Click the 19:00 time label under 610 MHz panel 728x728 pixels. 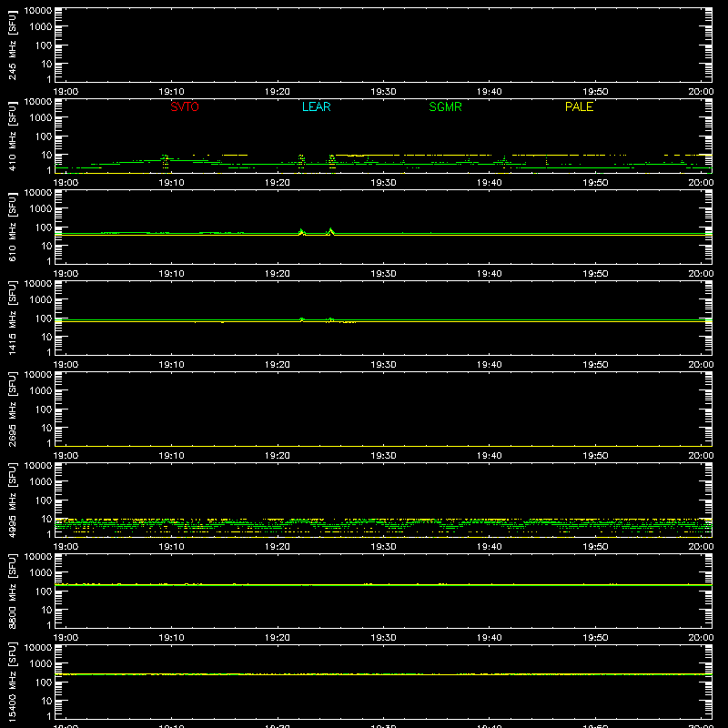point(66,274)
